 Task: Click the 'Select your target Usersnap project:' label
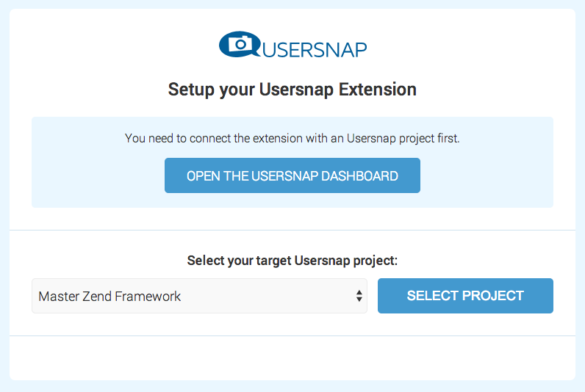[x=292, y=261]
